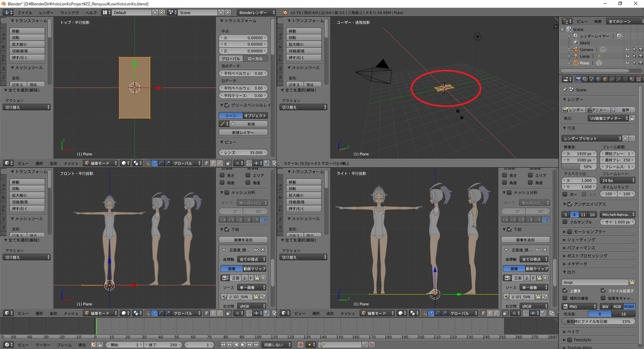The height and width of the screenshot is (349, 644).
Task: Open the マーカー menu in timeline
Action: 43,345
